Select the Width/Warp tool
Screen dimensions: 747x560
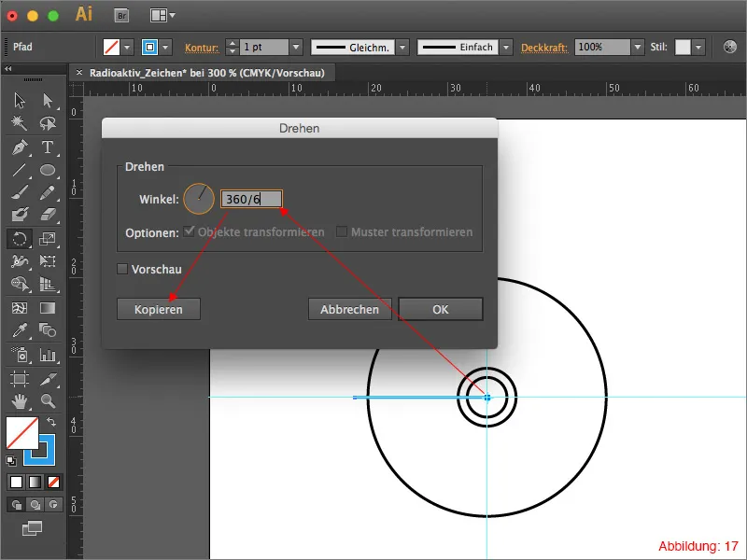(x=20, y=261)
